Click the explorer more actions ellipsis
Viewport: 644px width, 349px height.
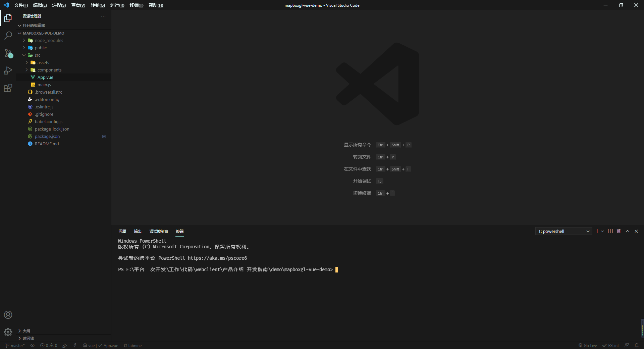103,16
